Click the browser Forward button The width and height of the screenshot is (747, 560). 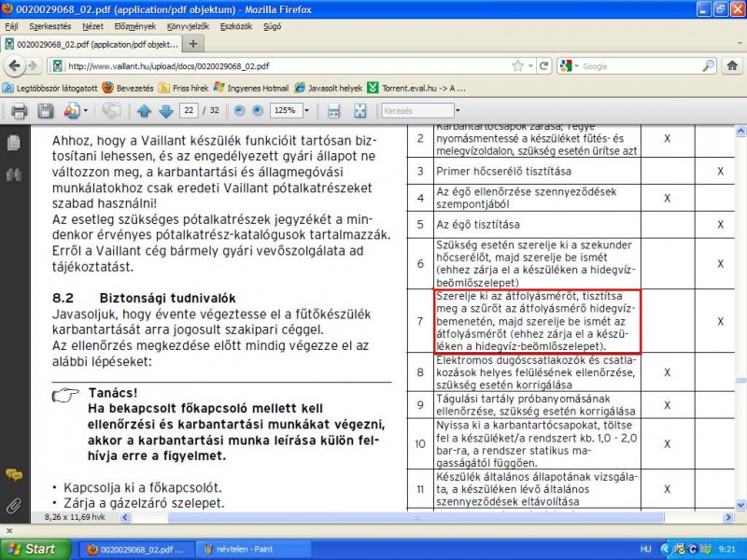(x=33, y=65)
